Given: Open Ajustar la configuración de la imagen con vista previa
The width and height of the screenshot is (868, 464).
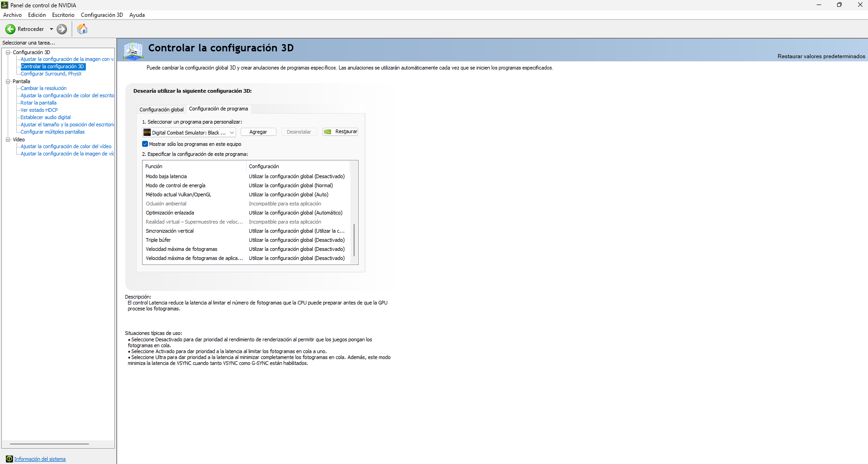Looking at the screenshot, I should [x=67, y=59].
